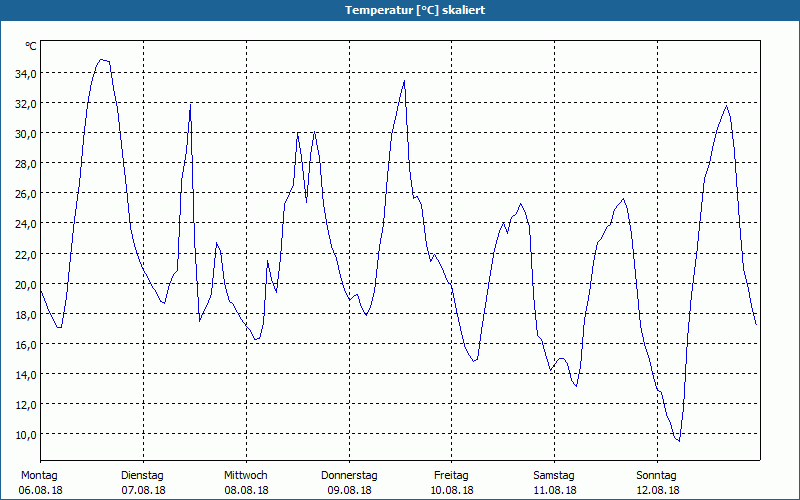Click the date 08.08.18
Screen dimensions: 800x500
click(x=246, y=490)
